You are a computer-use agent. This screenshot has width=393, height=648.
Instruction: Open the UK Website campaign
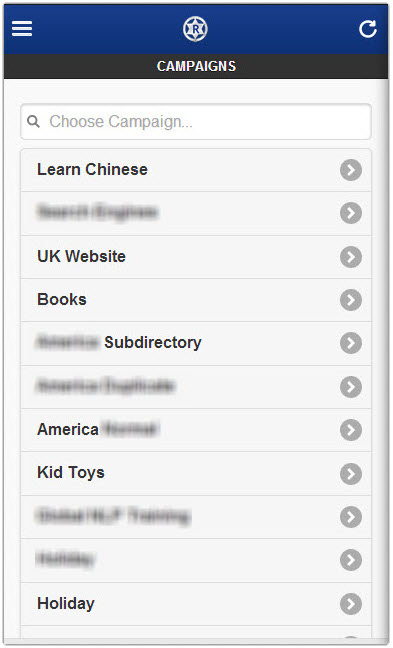196,257
